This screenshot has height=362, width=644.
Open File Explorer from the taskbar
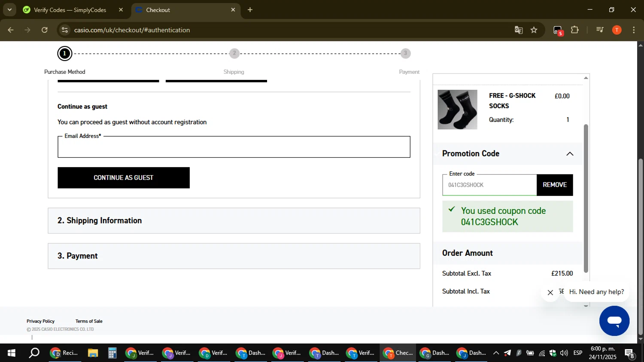(93, 353)
